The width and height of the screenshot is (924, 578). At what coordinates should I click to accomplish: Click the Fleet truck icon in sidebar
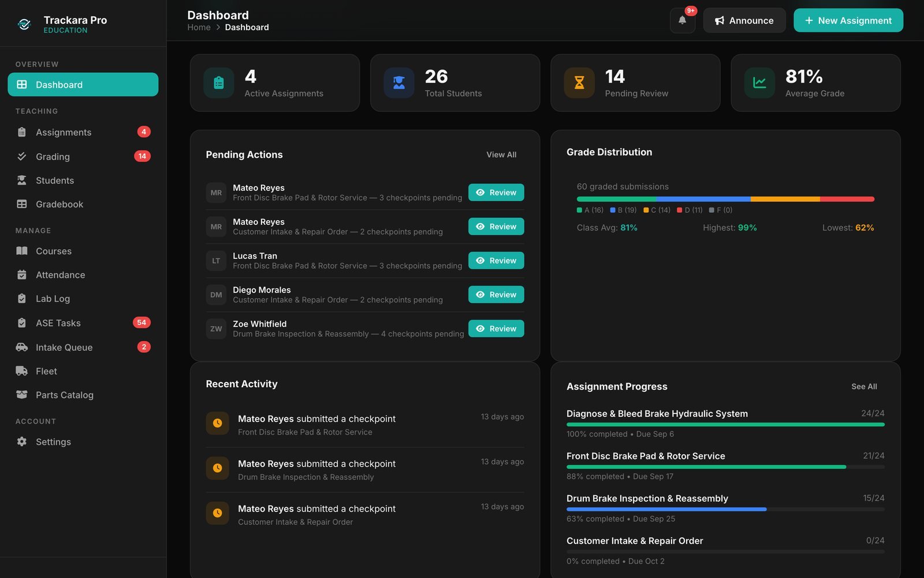pos(22,371)
